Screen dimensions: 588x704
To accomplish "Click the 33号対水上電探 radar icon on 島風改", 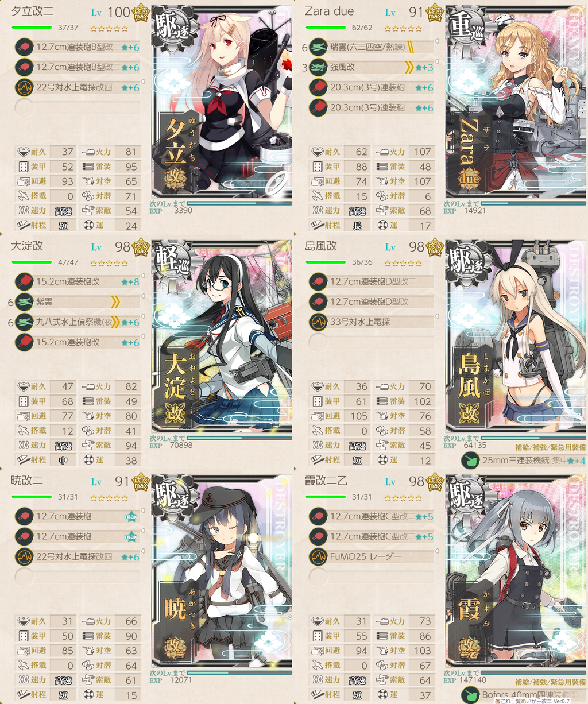I will click(x=318, y=322).
